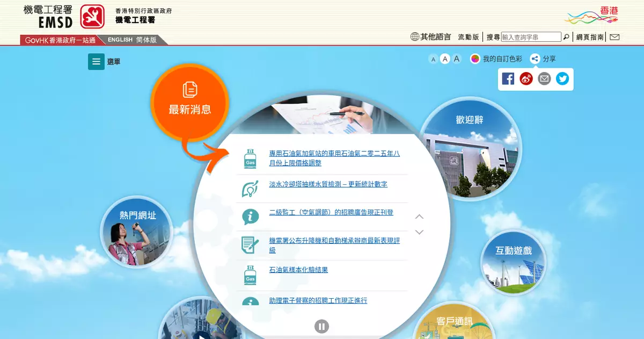Select the largest font size A
Image resolution: width=644 pixels, height=339 pixels.
pyautogui.click(x=457, y=59)
